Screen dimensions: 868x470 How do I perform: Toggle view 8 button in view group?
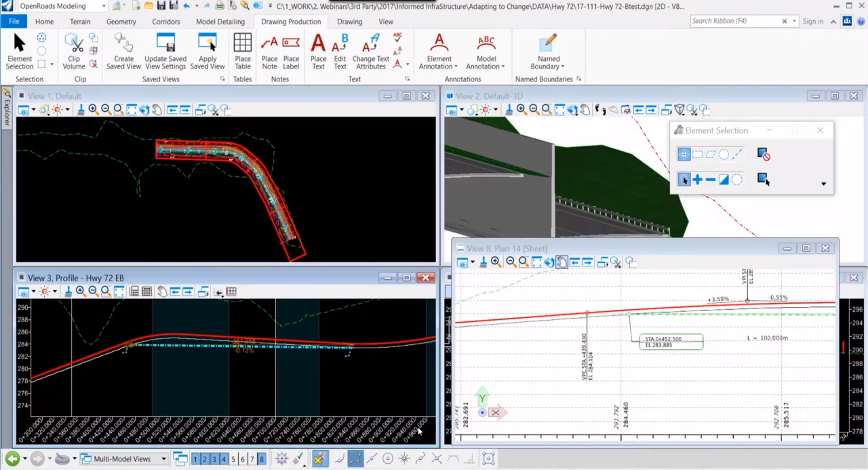click(x=262, y=459)
